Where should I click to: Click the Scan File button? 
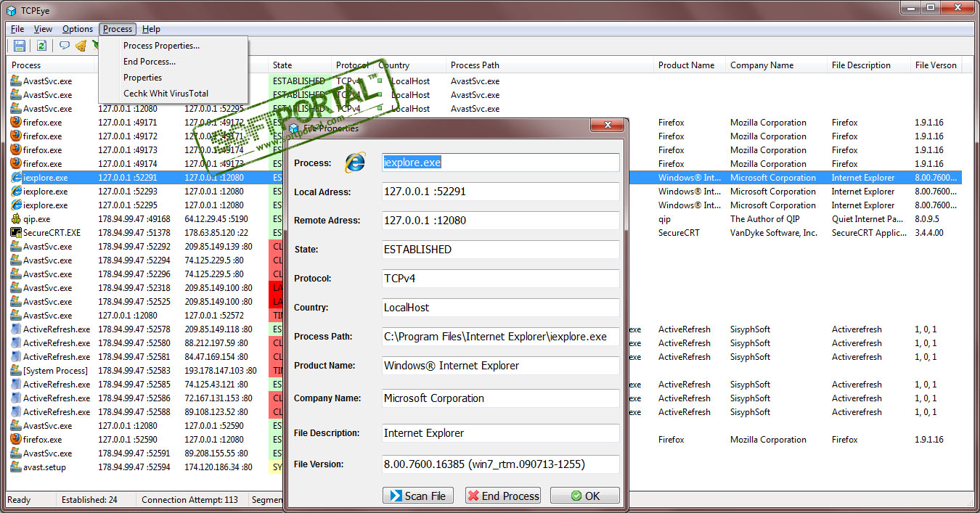(x=418, y=496)
